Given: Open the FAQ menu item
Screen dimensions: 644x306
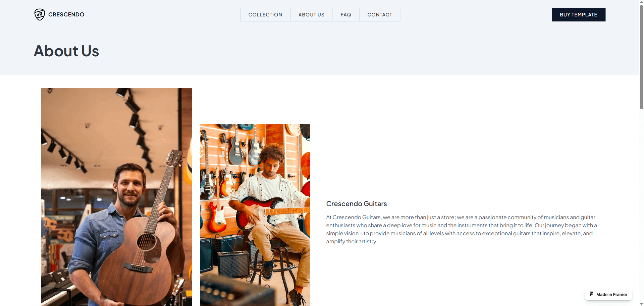Looking at the screenshot, I should [x=346, y=15].
